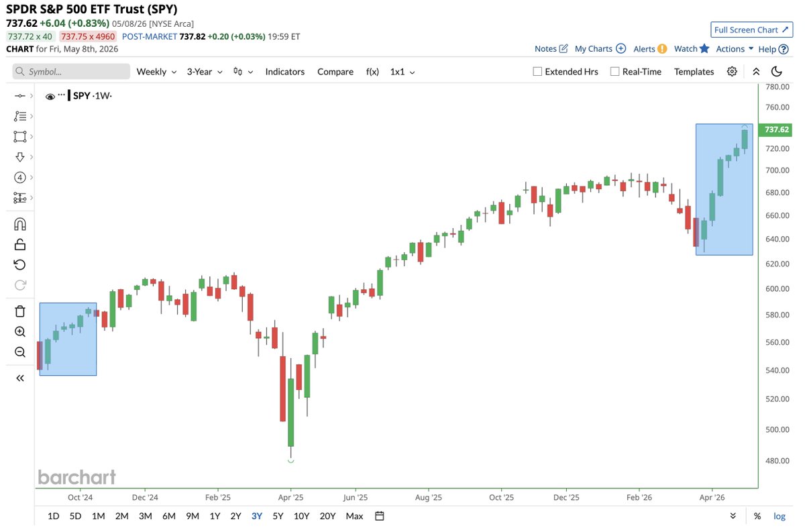
Task: Click the orange Alerts exclamation icon
Action: point(662,48)
